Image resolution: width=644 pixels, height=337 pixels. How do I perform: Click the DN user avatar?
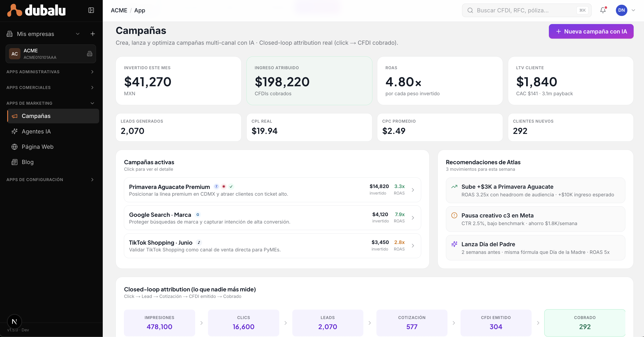pos(622,10)
